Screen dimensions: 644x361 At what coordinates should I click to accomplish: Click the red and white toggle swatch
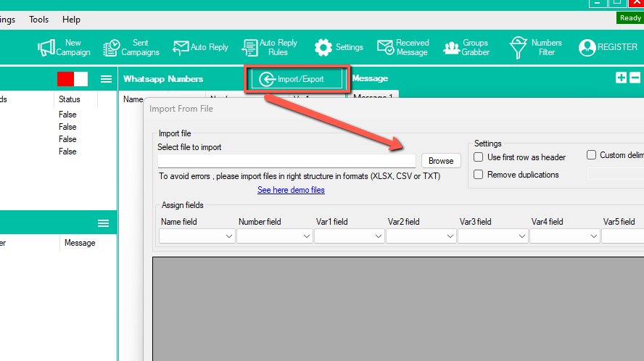pos(73,79)
